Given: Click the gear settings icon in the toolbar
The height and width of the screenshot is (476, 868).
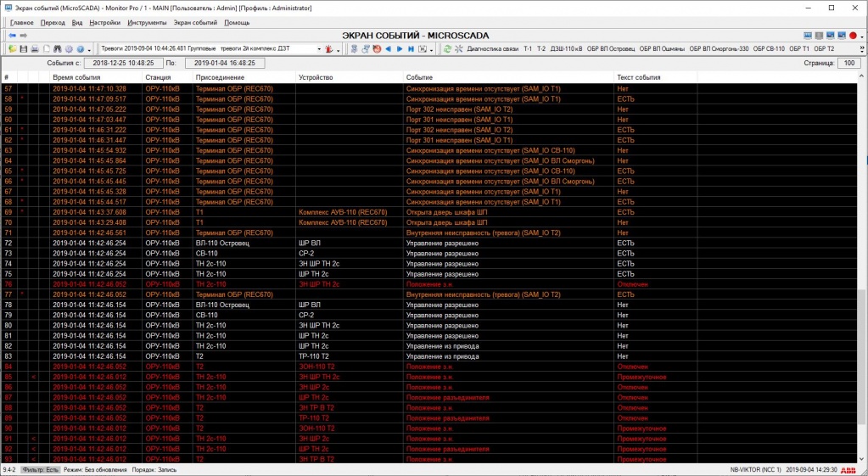Looking at the screenshot, I should point(69,49).
